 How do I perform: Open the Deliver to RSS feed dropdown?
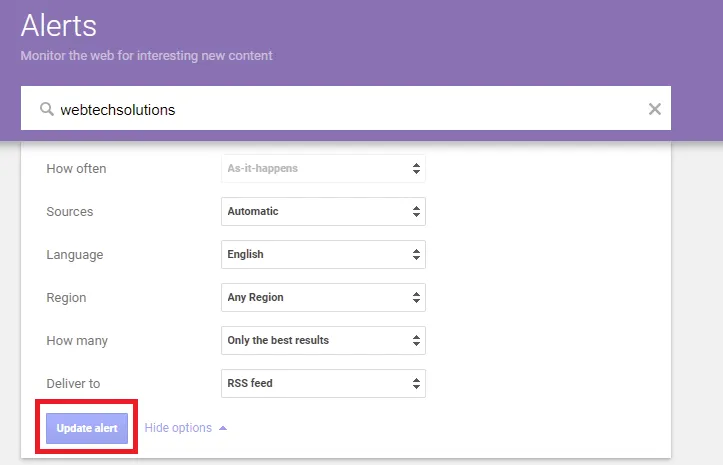pyautogui.click(x=323, y=383)
